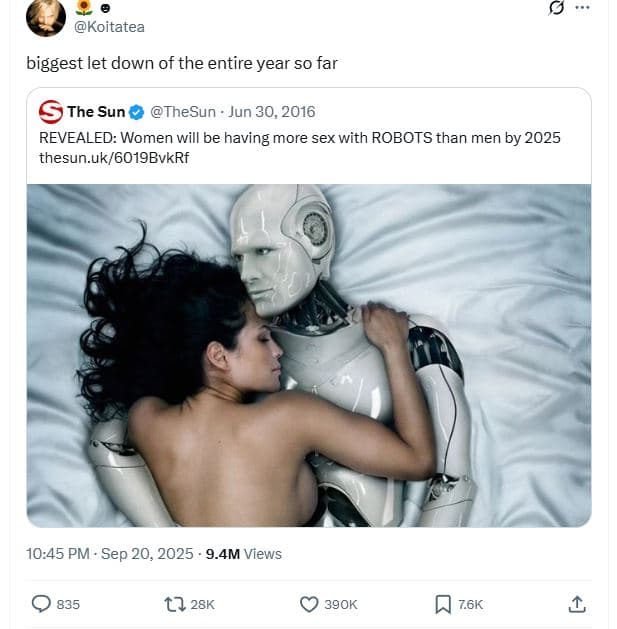Click the 10:45 PM Sep 20, 2025 timestamp
This screenshot has height=629, width=617.
[x=110, y=554]
